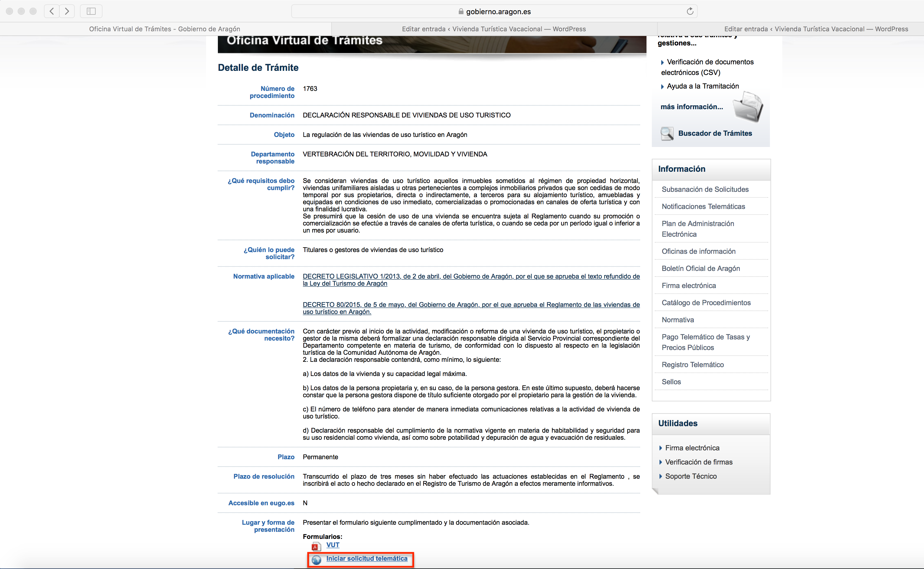Click VERTEBRACIÓN DEL TERRITORIO, MOVILIDAD Y VIVIENDA text
Screen dimensions: 924x569
click(x=395, y=154)
